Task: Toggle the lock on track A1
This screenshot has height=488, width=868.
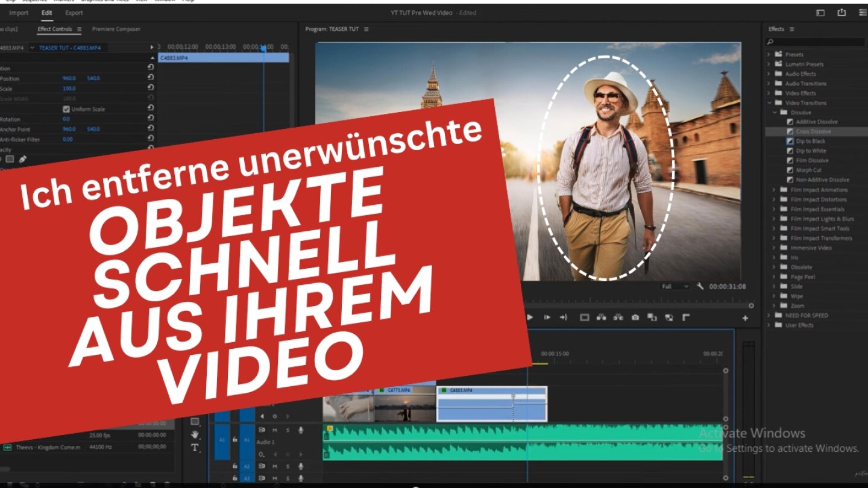Action: pyautogui.click(x=235, y=440)
